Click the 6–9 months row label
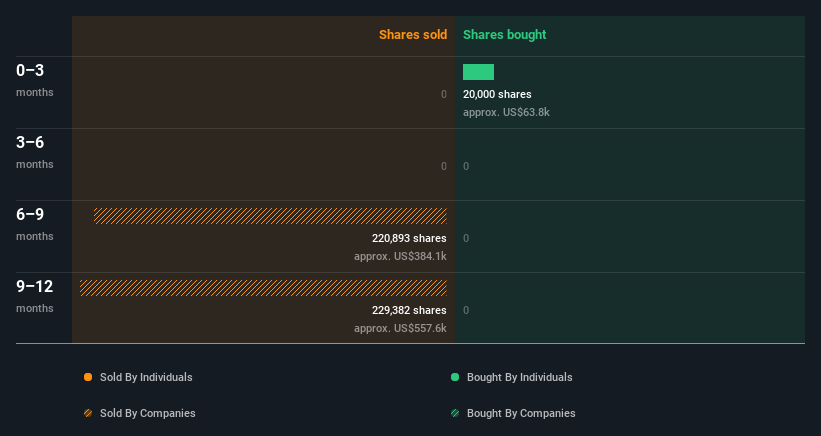 click(35, 225)
